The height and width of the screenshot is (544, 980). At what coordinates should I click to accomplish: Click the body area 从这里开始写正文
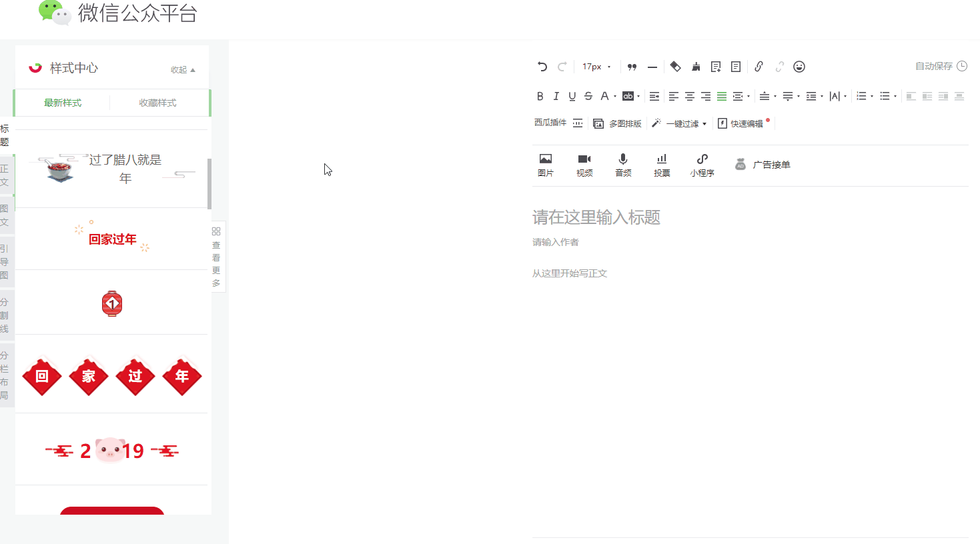click(x=570, y=273)
